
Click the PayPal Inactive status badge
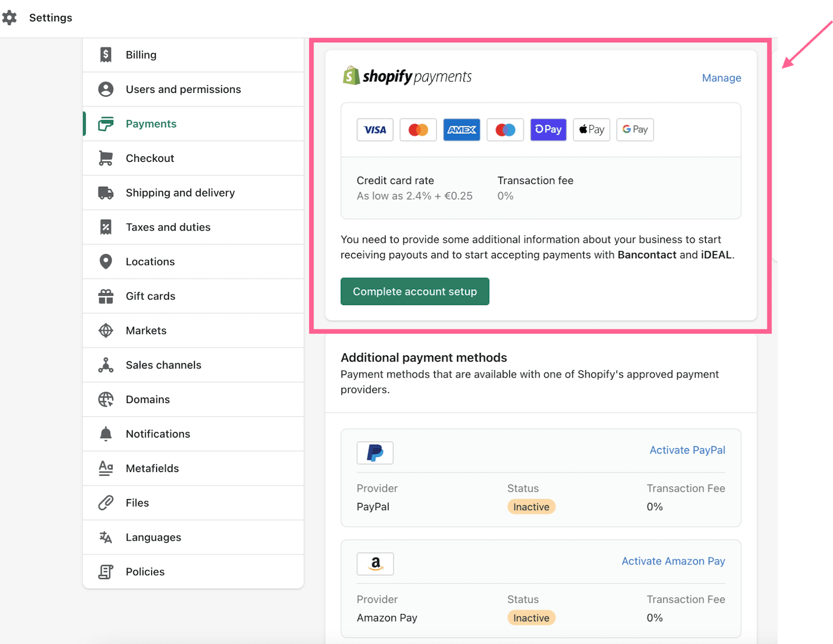click(531, 507)
